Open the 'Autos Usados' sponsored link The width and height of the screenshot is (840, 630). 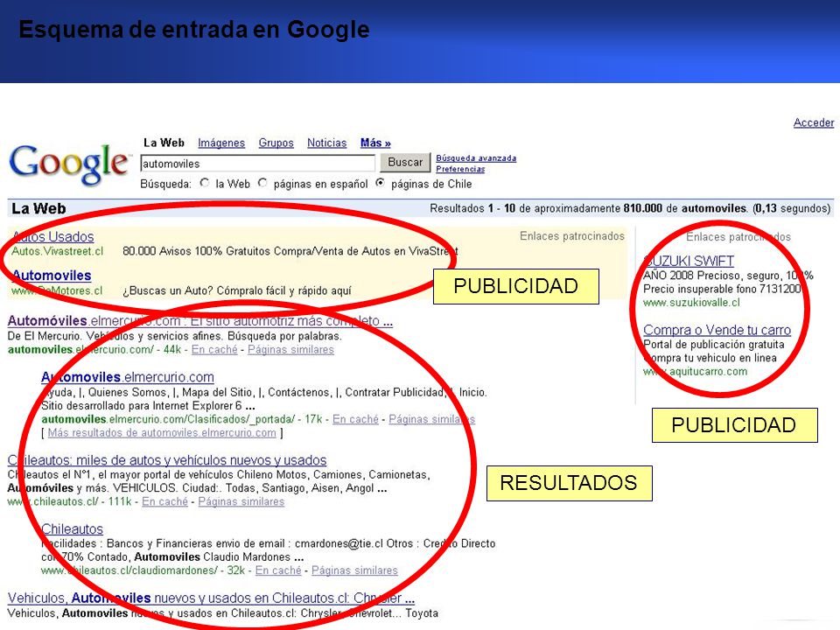click(x=52, y=237)
